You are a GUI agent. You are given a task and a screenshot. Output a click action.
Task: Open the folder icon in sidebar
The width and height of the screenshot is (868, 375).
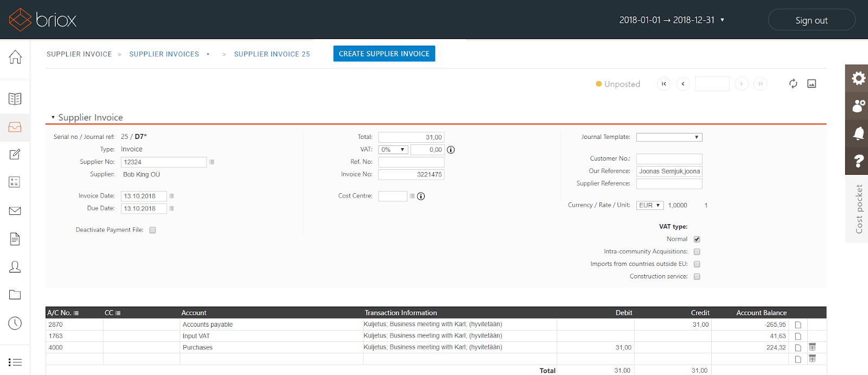(x=15, y=295)
